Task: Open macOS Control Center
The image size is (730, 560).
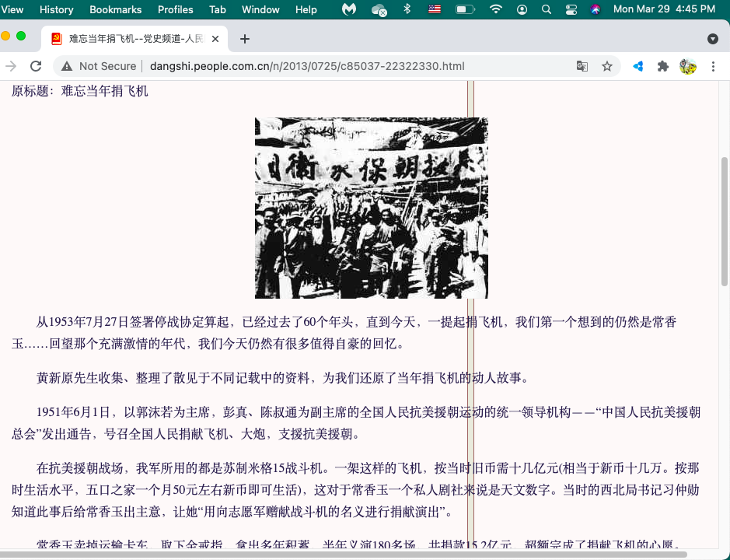Action: pyautogui.click(x=571, y=9)
